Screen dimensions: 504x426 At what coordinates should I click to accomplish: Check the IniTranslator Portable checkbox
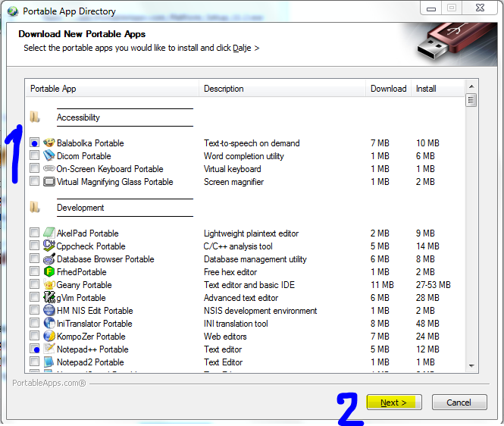coord(34,323)
